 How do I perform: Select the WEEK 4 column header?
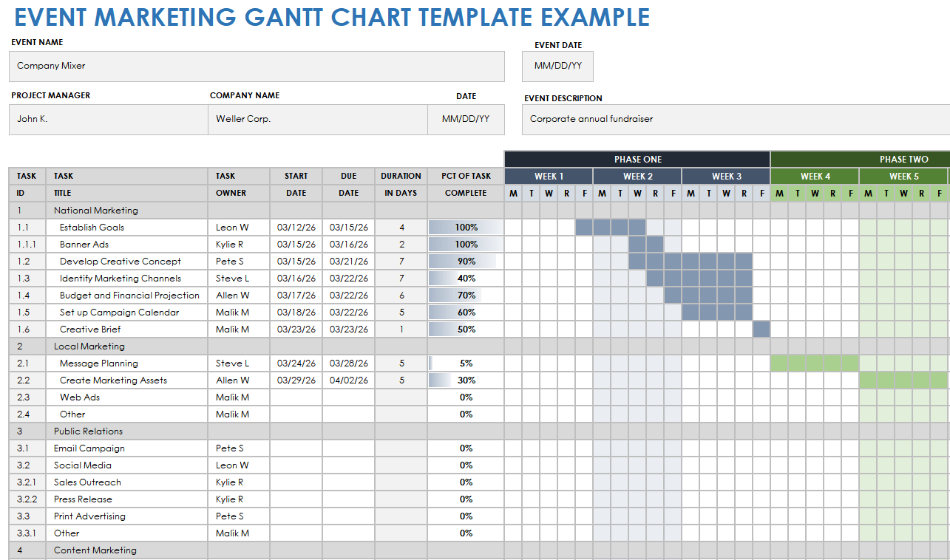click(x=815, y=177)
